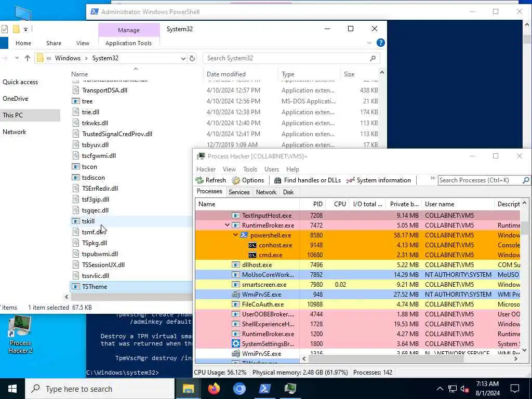Open the Share ribbon tab in Explorer

54,43
